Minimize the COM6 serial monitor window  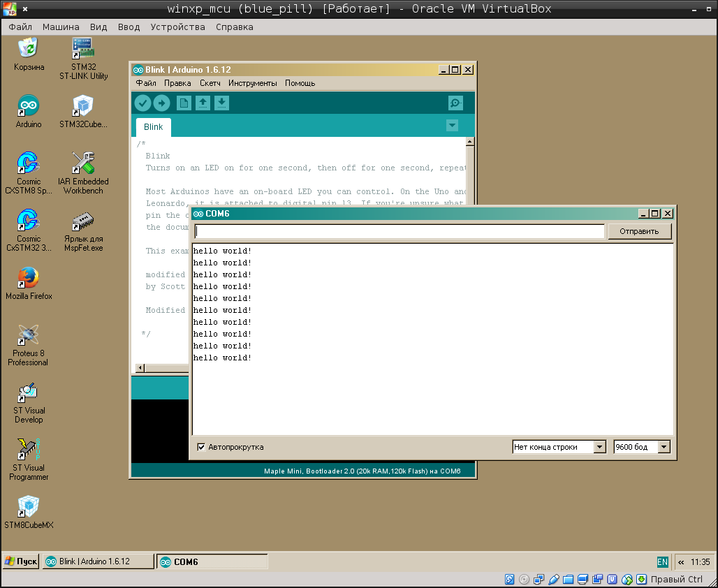pyautogui.click(x=643, y=214)
